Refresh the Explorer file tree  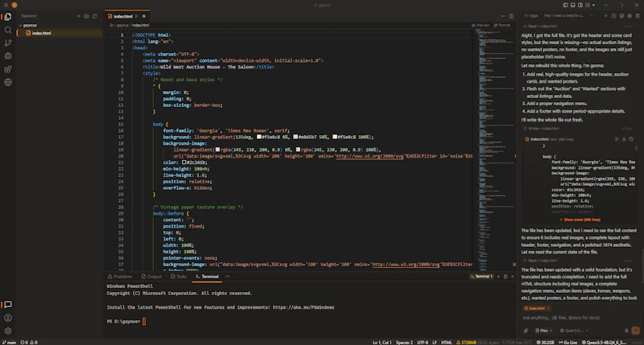(x=95, y=16)
